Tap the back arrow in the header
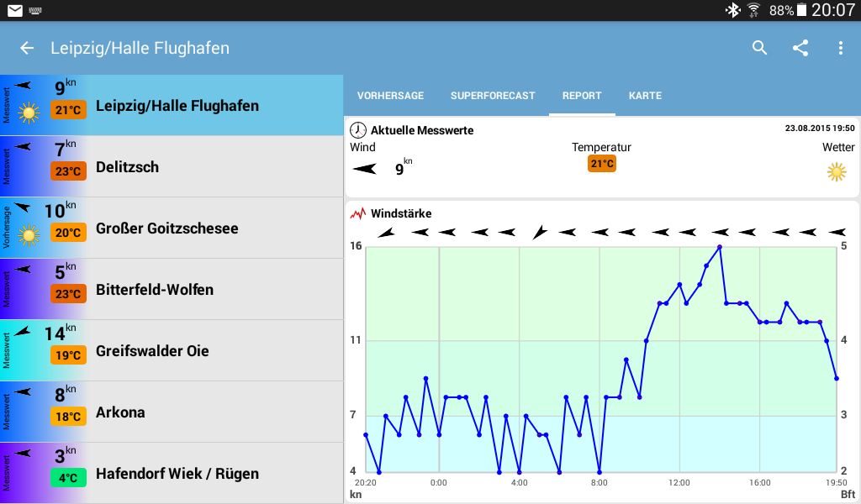 (x=27, y=48)
